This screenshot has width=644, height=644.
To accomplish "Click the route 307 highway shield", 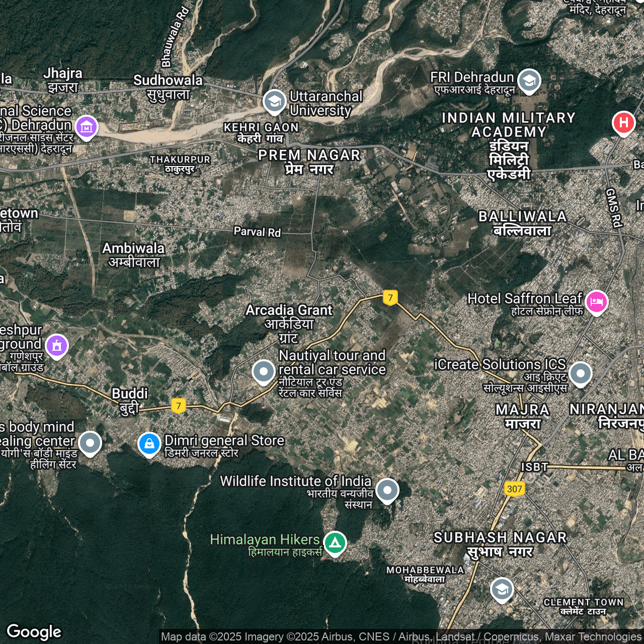I will (x=514, y=489).
